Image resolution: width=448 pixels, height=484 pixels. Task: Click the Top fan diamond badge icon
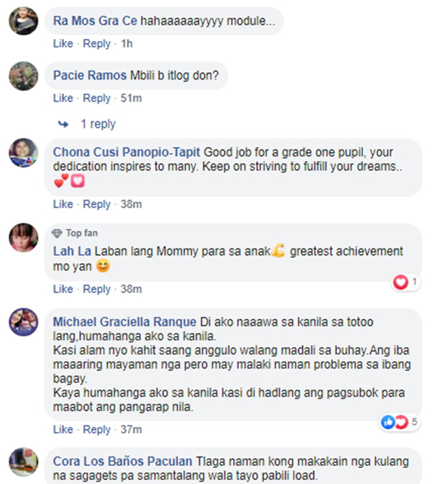click(x=57, y=233)
